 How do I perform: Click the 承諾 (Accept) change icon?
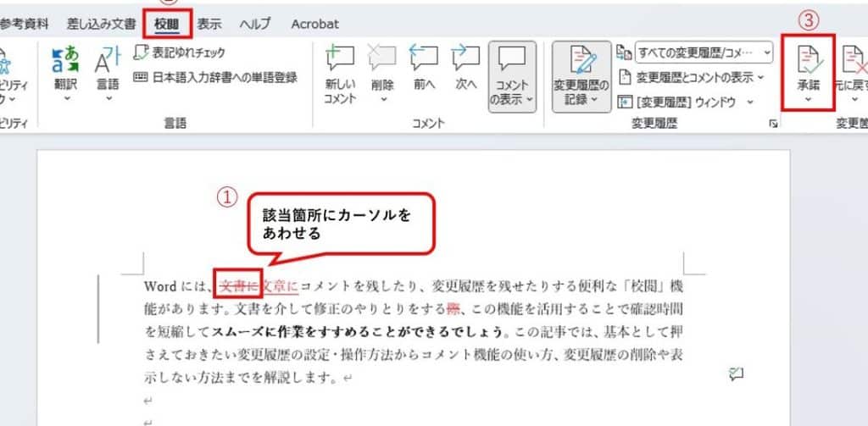click(809, 61)
